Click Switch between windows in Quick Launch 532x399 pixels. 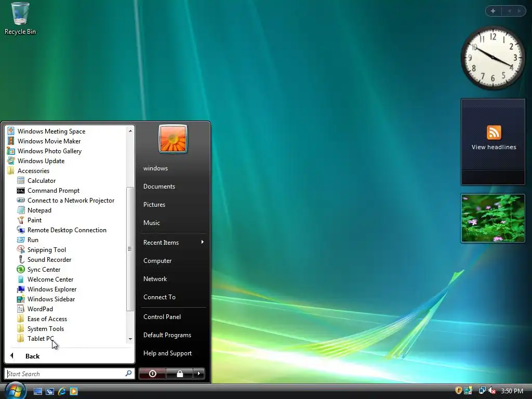click(50, 391)
